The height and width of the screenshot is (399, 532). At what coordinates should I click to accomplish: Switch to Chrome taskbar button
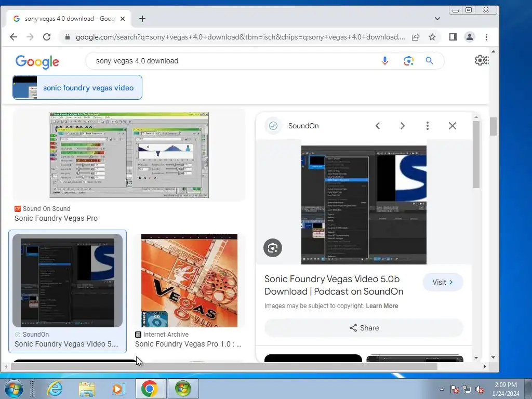click(150, 389)
